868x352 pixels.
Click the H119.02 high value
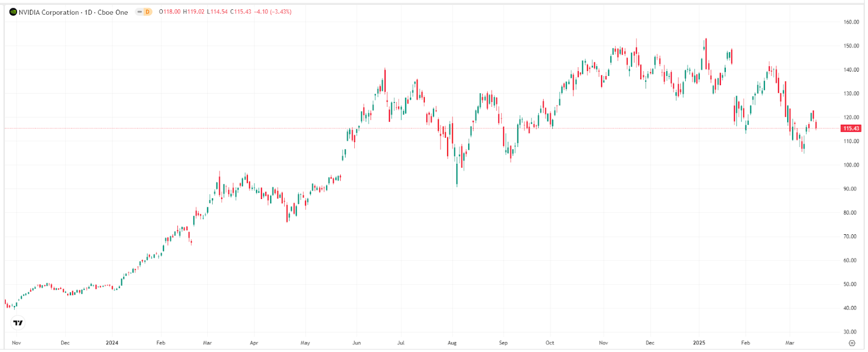(194, 12)
